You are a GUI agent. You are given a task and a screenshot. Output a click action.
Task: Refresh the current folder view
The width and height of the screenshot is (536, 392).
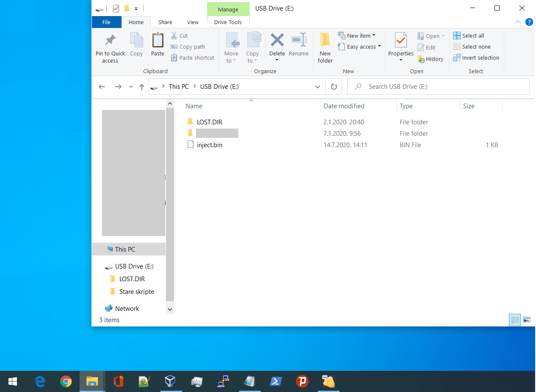pos(334,87)
